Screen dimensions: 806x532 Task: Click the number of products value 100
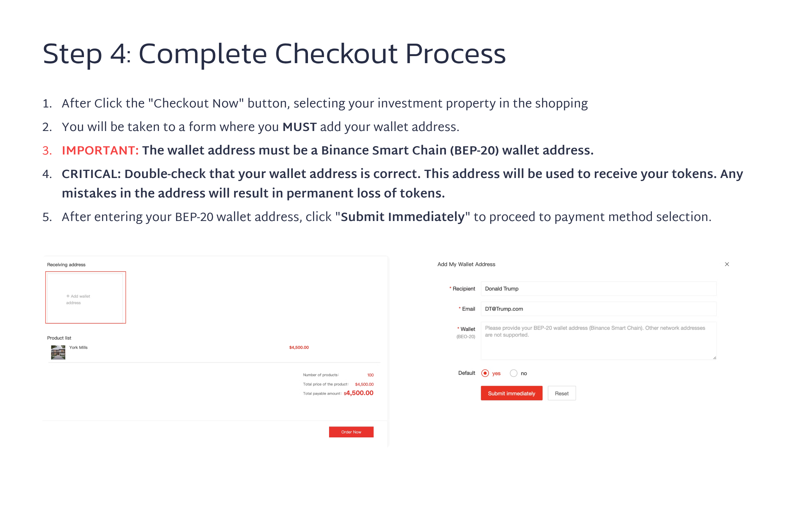[x=370, y=375]
